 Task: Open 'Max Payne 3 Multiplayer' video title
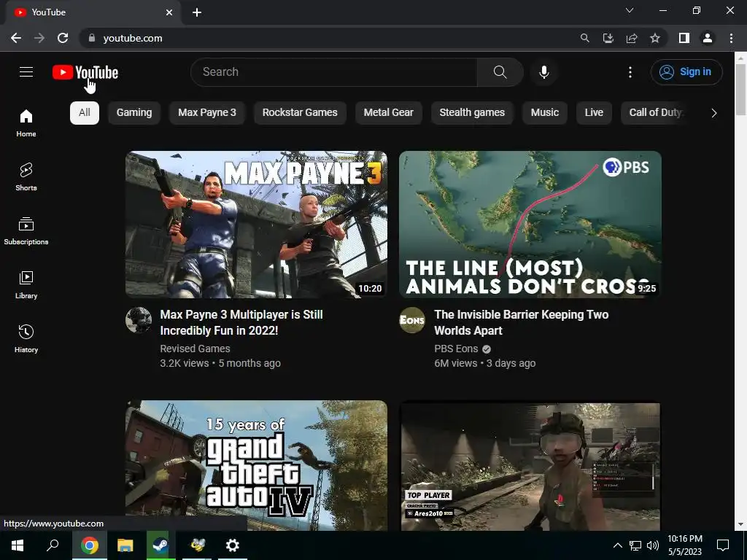pyautogui.click(x=241, y=322)
